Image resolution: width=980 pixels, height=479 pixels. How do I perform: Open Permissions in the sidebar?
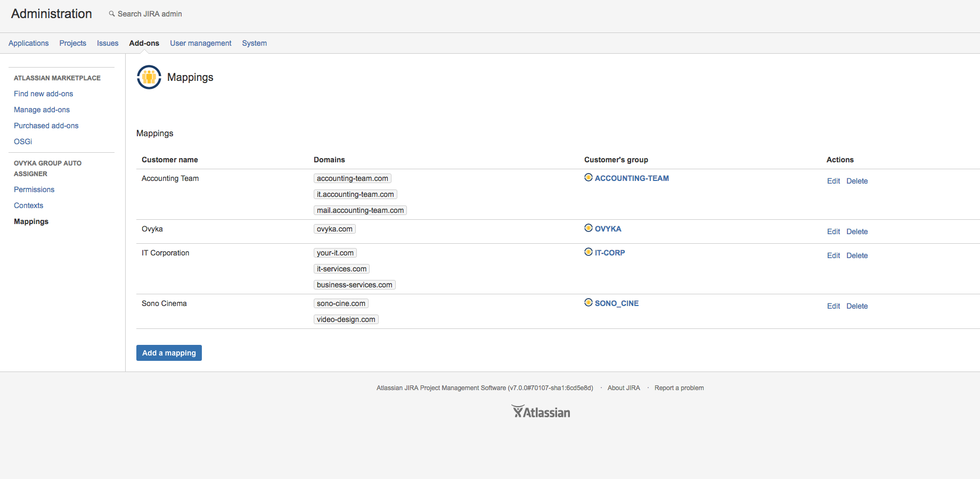point(34,189)
